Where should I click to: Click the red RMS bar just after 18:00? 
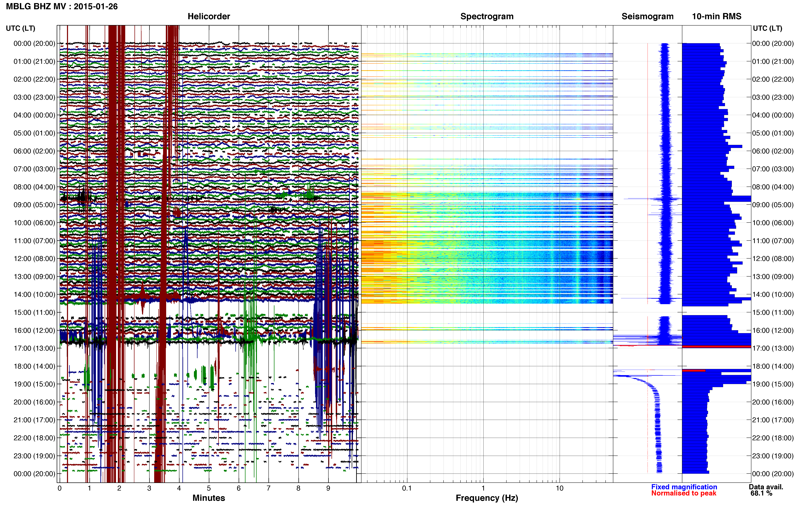[693, 370]
